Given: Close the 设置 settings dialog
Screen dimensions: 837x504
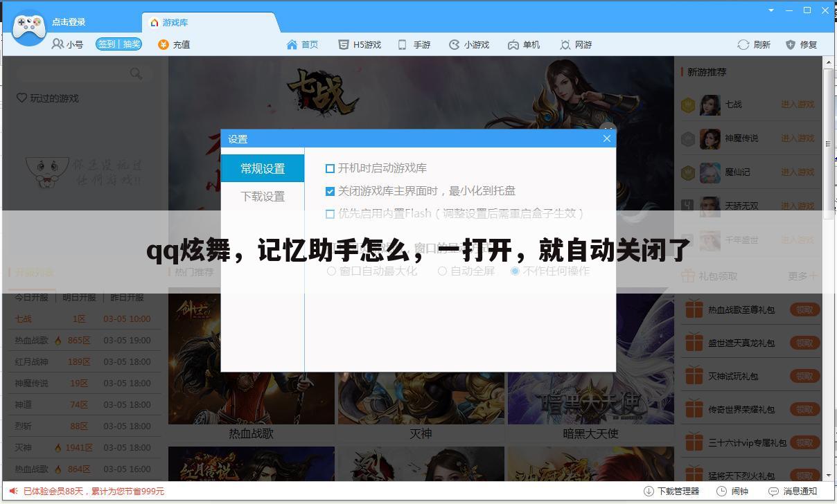Looking at the screenshot, I should 606,138.
